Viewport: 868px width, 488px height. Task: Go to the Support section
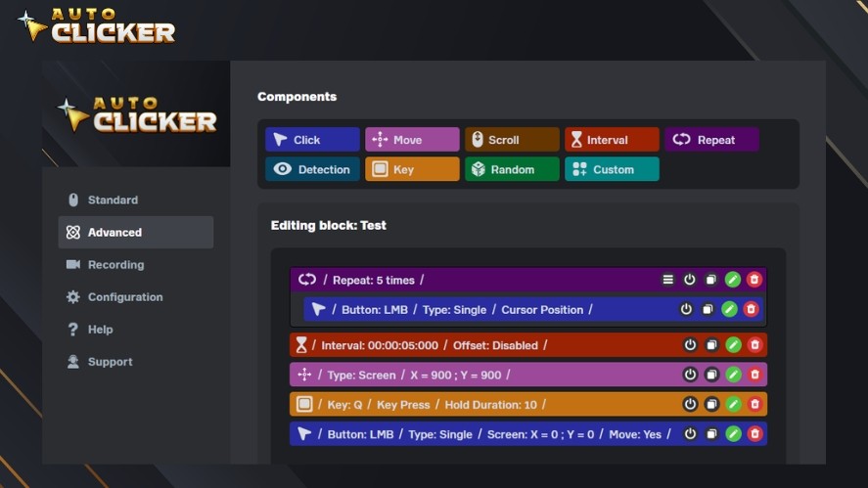click(136, 362)
